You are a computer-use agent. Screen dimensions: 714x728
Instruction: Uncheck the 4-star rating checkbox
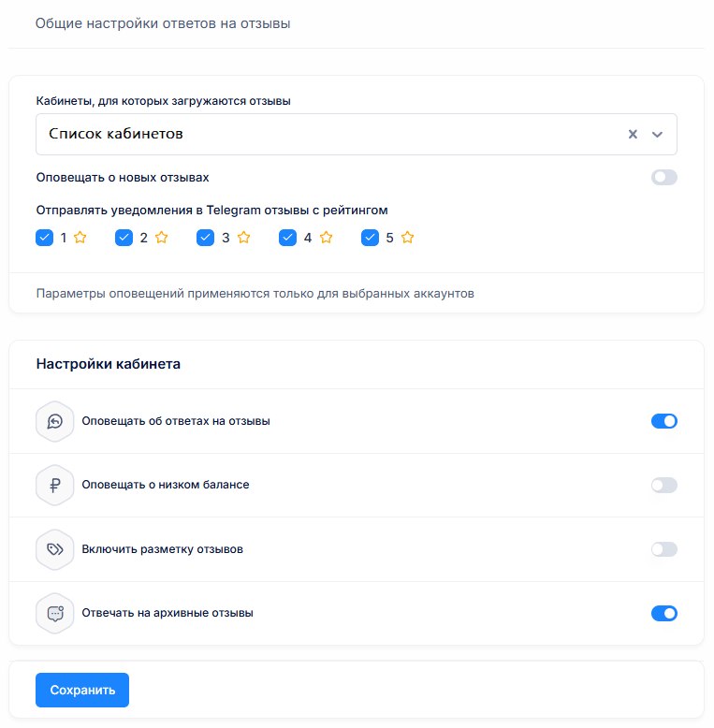click(x=287, y=238)
